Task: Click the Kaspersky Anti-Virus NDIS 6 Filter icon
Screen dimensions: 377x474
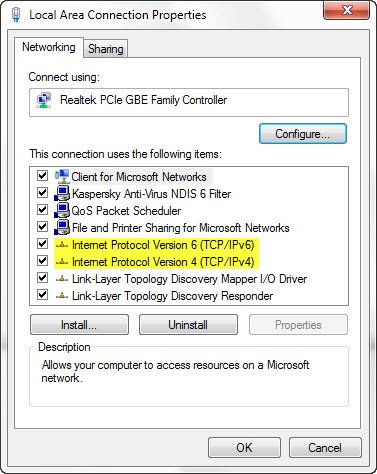Action: tap(62, 193)
